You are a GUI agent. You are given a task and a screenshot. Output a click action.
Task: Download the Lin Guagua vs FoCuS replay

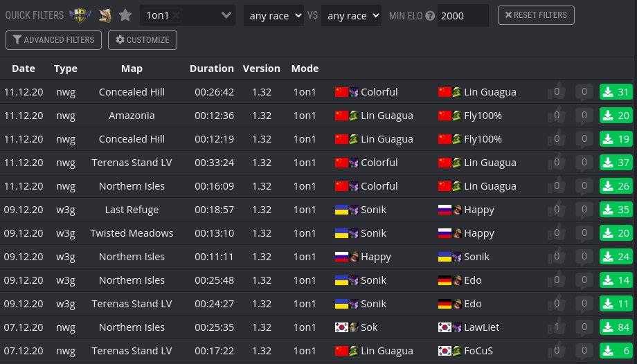click(x=616, y=351)
